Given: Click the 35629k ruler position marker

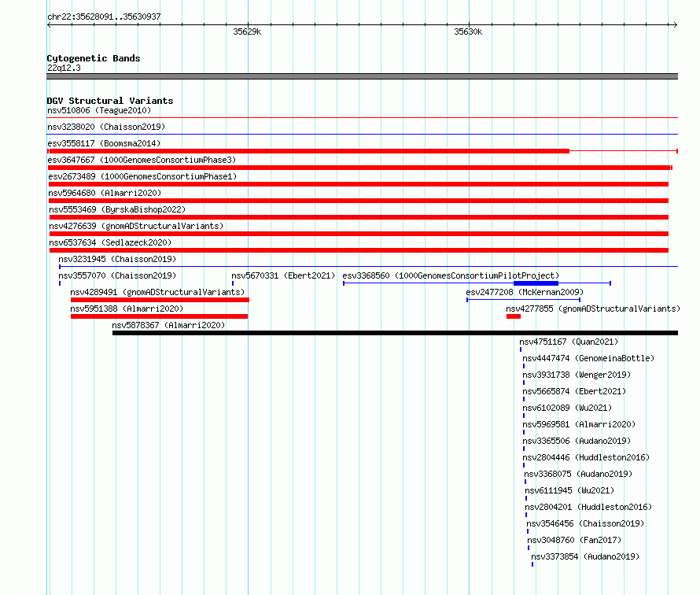Looking at the screenshot, I should pos(247,31).
